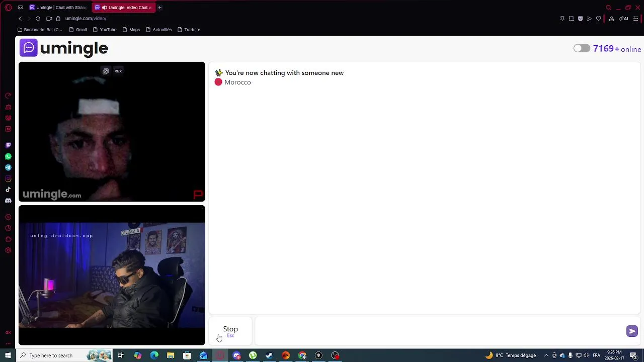
Task: Open Twitch from the Opera sidebar
Action: click(8, 145)
